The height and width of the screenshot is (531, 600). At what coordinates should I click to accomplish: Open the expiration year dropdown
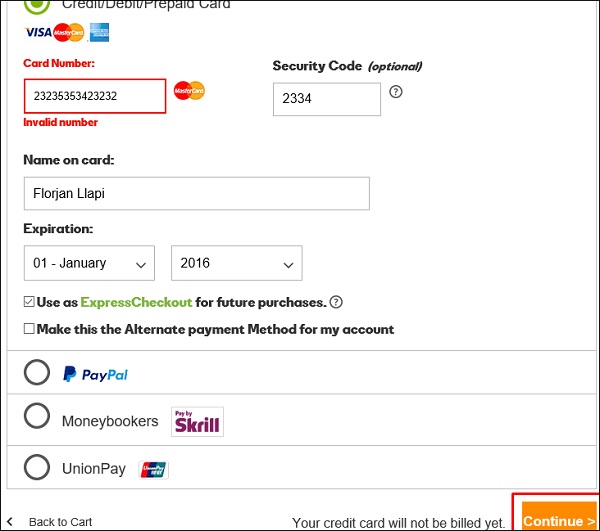(x=236, y=263)
